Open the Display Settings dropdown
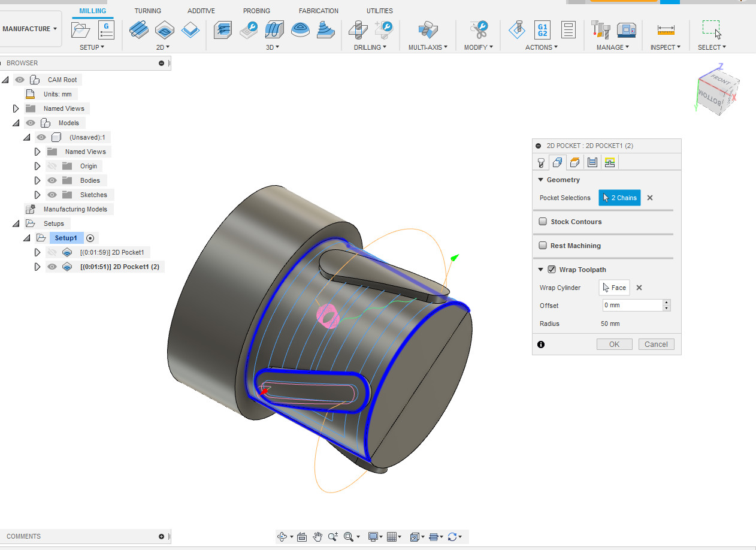 (x=374, y=536)
